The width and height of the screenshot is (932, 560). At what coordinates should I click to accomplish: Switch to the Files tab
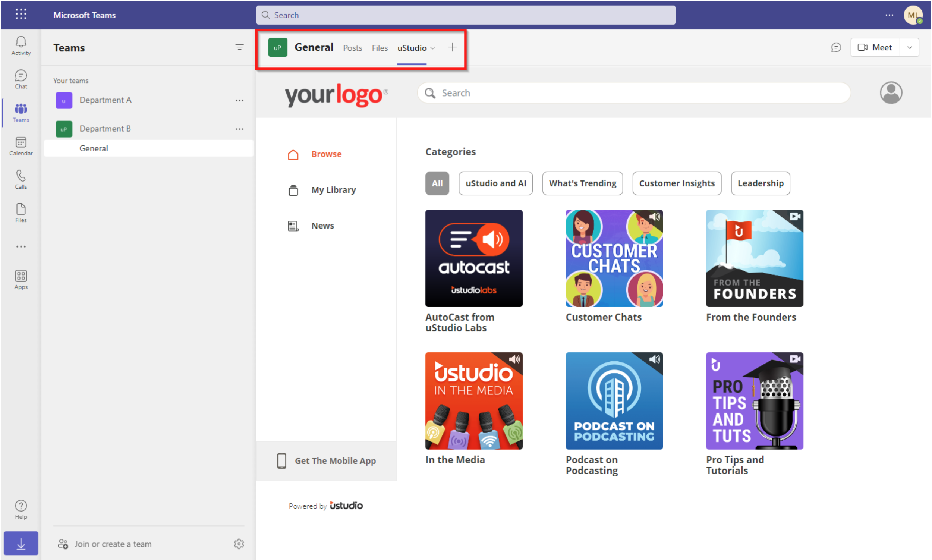[380, 48]
